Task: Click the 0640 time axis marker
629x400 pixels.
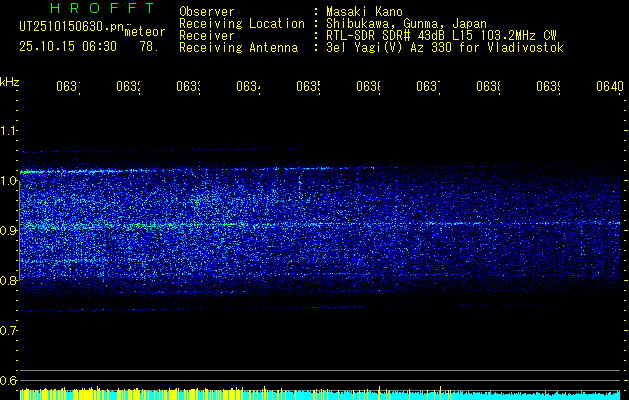Action: tap(610, 86)
